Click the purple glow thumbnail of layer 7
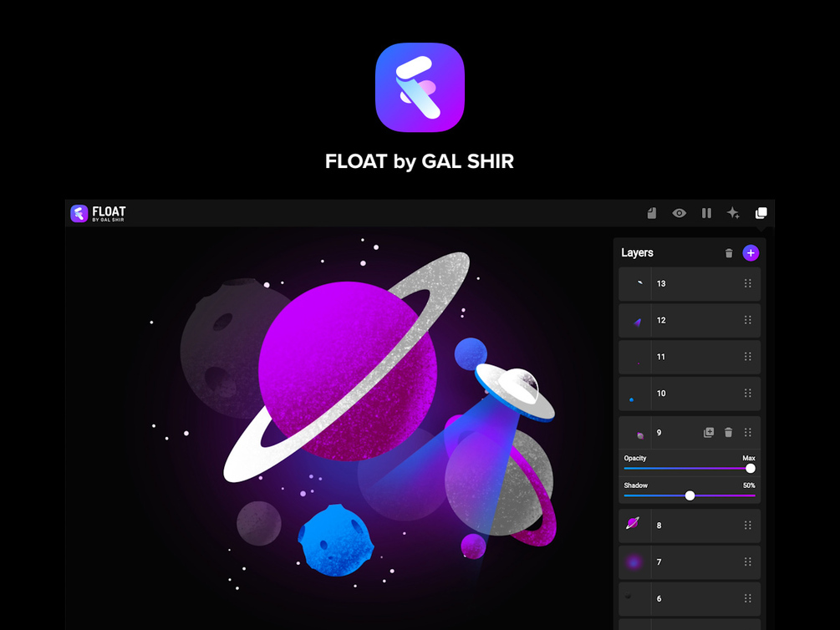 [634, 562]
